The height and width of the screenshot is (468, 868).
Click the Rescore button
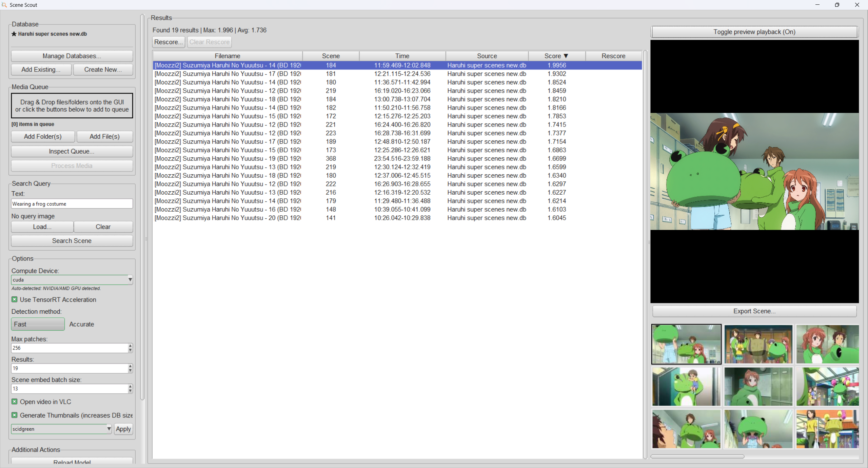click(x=169, y=42)
